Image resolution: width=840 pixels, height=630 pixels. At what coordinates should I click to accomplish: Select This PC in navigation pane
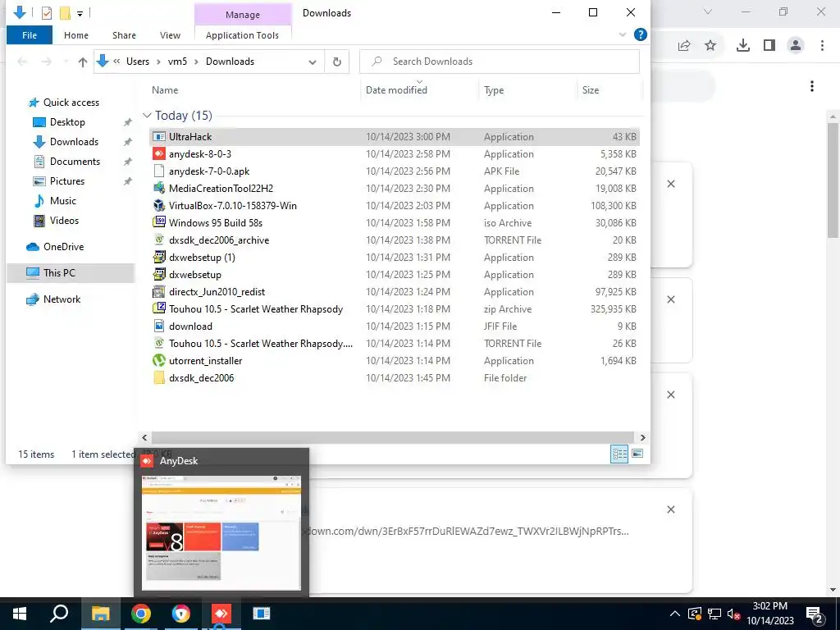[x=71, y=272]
